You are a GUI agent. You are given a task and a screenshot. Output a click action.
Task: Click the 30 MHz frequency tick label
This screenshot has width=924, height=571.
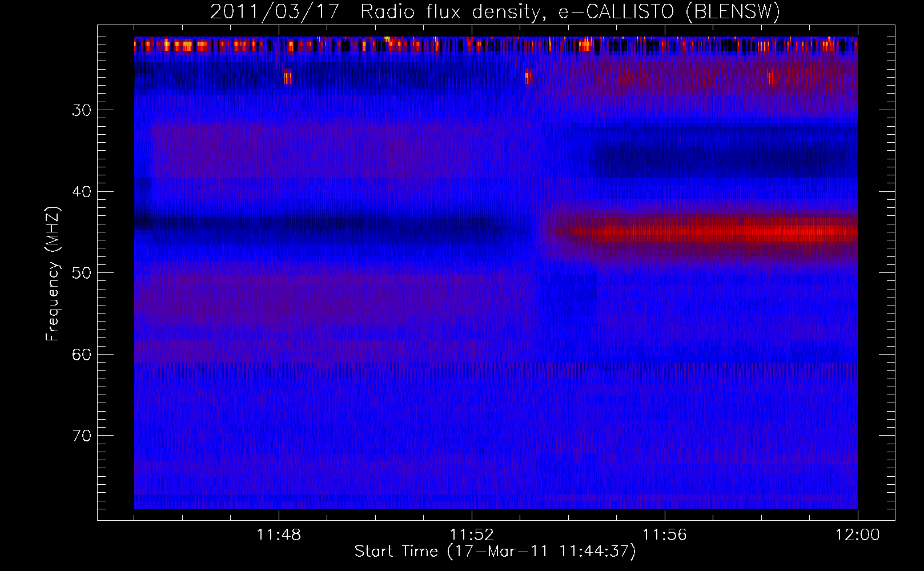click(82, 110)
